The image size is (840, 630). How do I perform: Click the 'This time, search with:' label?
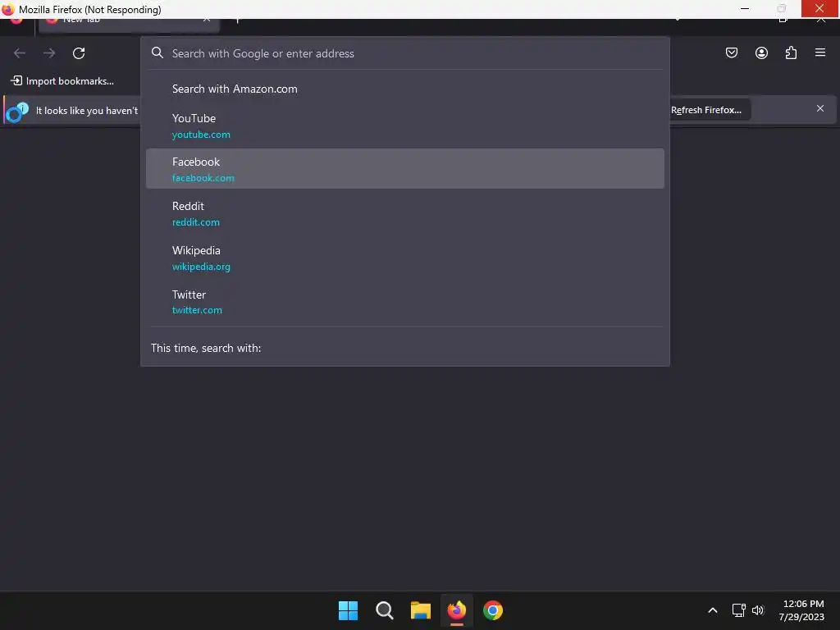coord(206,348)
